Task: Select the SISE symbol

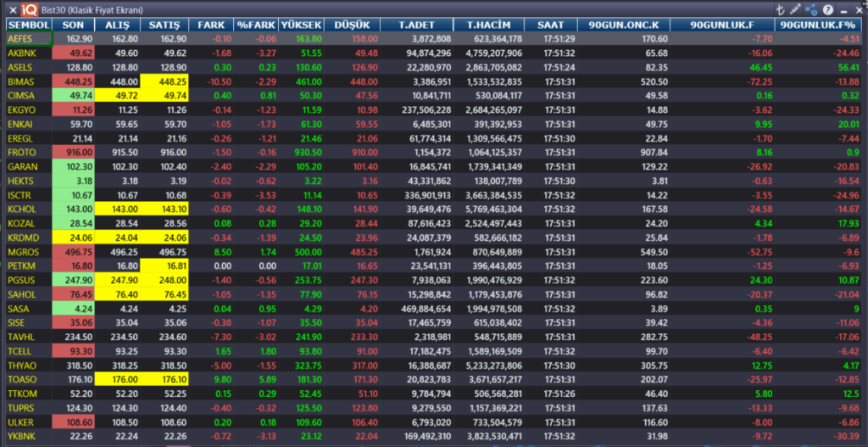Action: [x=17, y=323]
